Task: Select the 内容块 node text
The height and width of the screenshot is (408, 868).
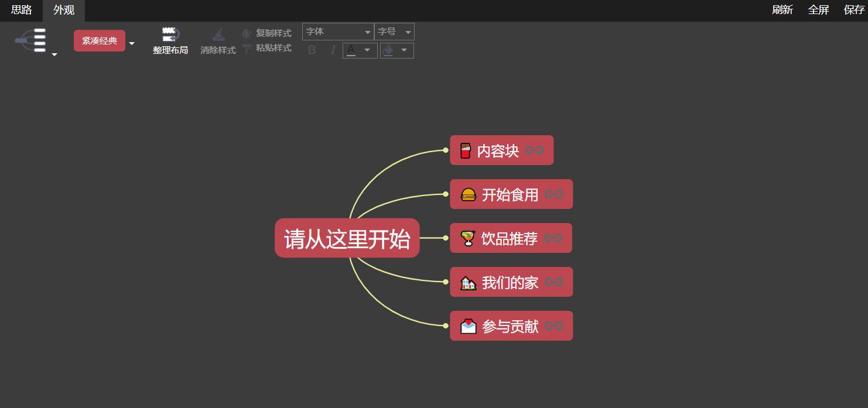Action: tap(498, 150)
